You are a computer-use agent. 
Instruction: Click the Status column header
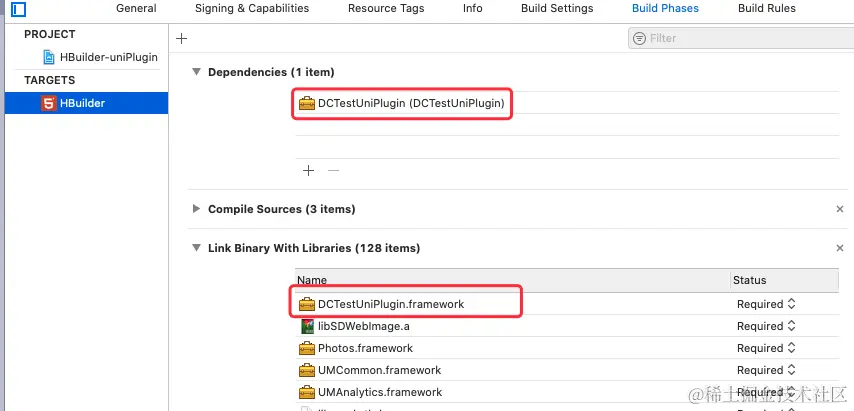pyautogui.click(x=785, y=280)
